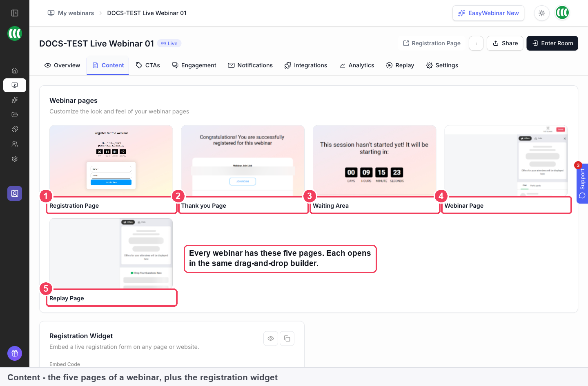Open the Replay tab
This screenshot has height=386, width=588.
(400, 65)
